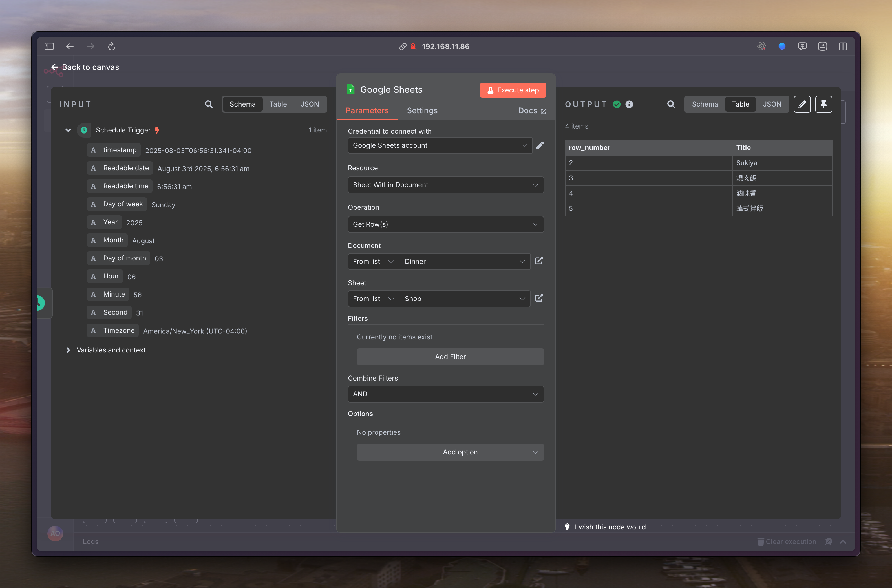Open the Operation Get Row(s) dropdown

click(x=445, y=224)
